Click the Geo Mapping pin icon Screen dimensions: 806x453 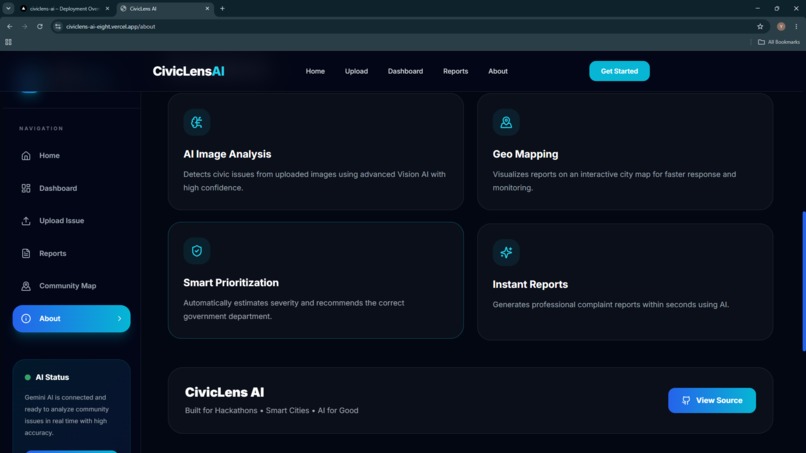coord(506,122)
